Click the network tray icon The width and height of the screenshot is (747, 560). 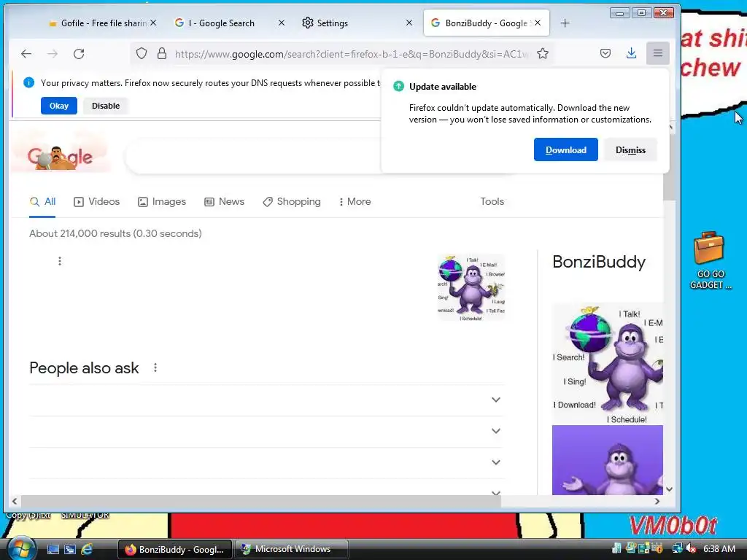(677, 548)
